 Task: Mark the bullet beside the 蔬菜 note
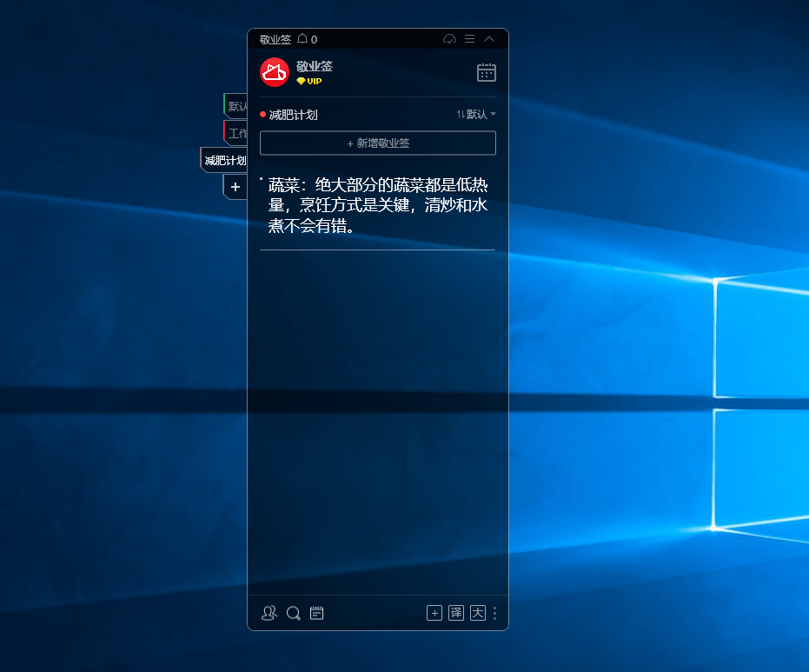260,177
